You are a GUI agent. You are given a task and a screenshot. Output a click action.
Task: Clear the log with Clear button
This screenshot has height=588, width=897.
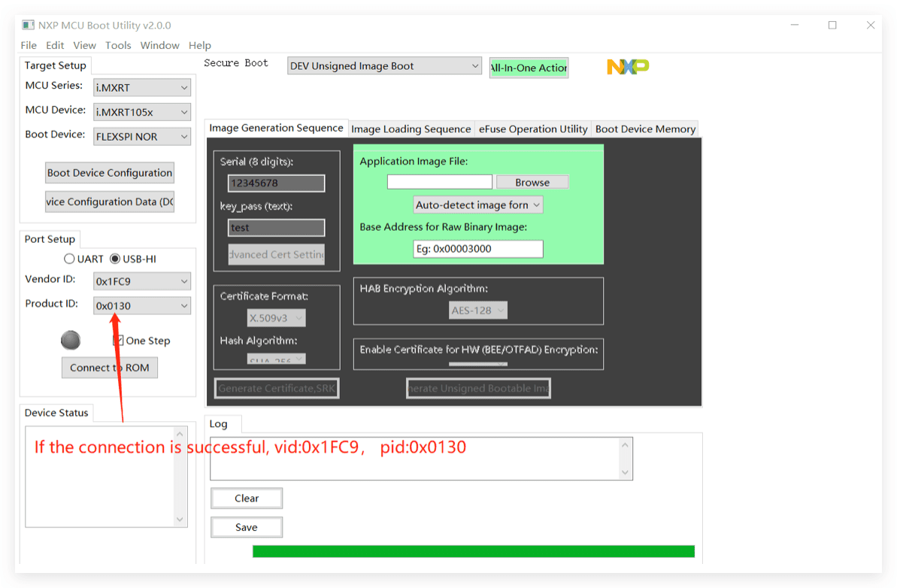tap(247, 499)
